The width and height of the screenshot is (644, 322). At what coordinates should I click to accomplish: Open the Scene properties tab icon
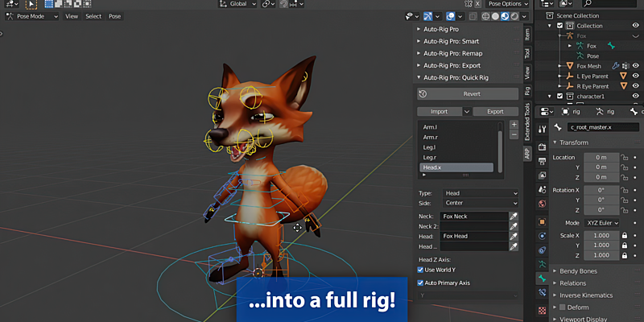(x=542, y=190)
